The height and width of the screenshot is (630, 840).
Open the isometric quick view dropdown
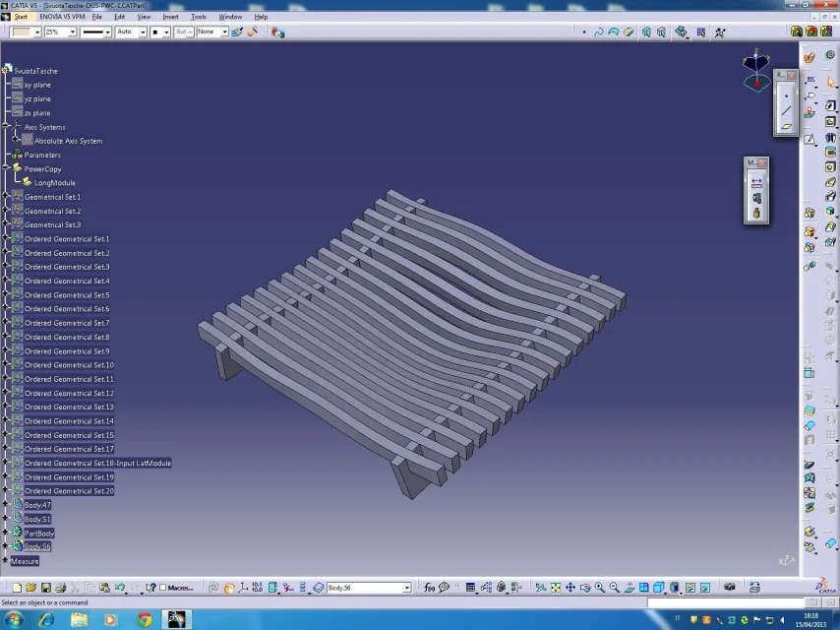click(665, 593)
